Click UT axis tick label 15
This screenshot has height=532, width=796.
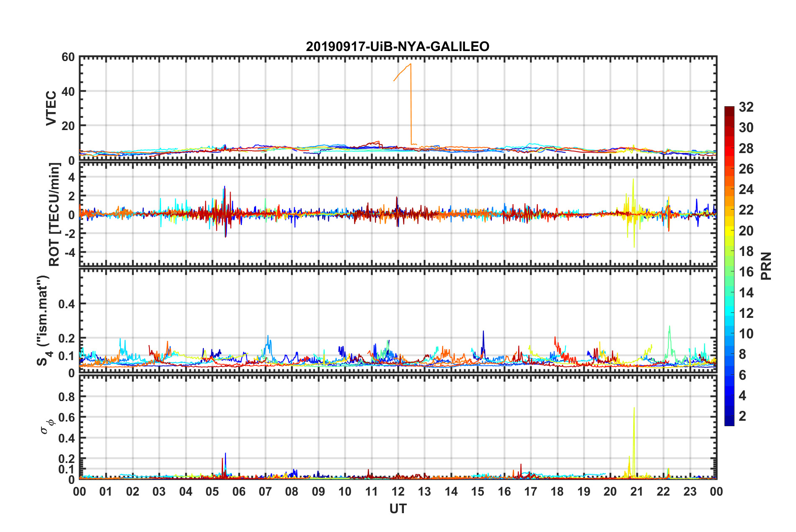pos(478,491)
